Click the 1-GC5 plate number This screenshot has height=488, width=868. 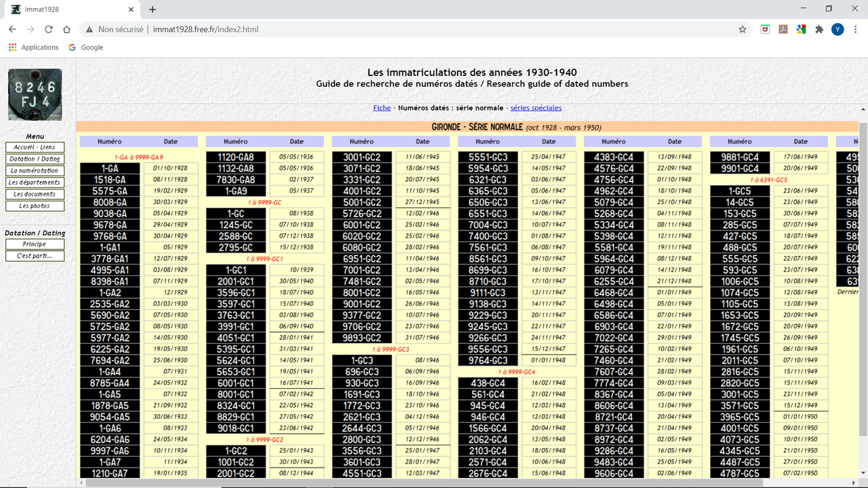pyautogui.click(x=741, y=191)
